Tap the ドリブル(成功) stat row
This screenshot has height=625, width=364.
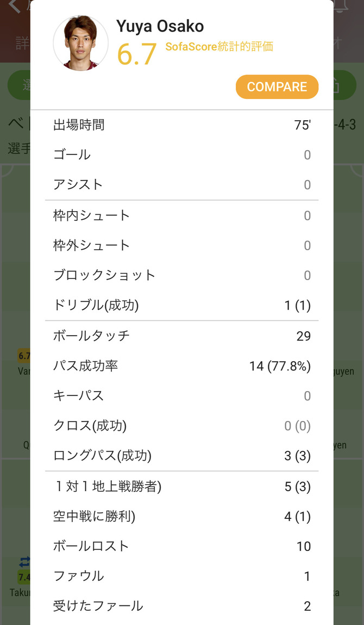pos(182,305)
